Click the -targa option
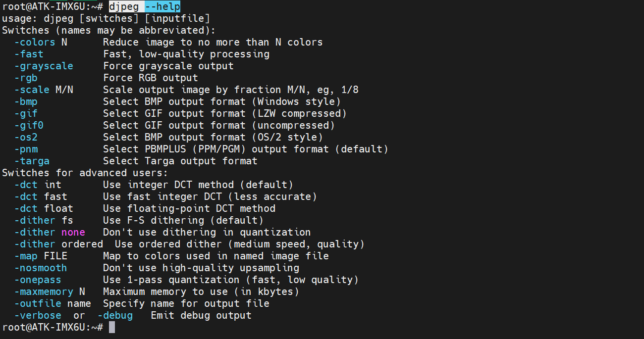Viewport: 644px width, 339px height. (31, 161)
